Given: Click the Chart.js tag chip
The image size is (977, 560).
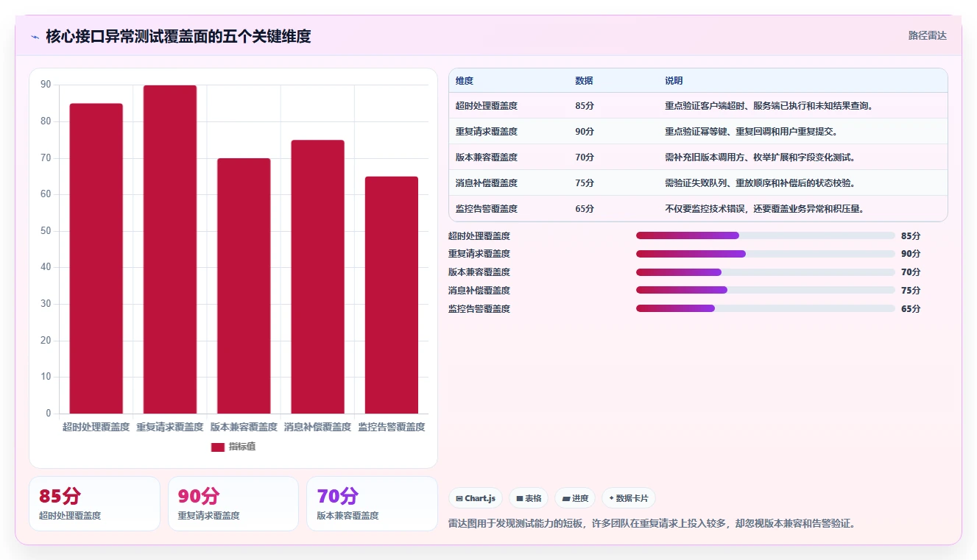Looking at the screenshot, I should [x=476, y=498].
